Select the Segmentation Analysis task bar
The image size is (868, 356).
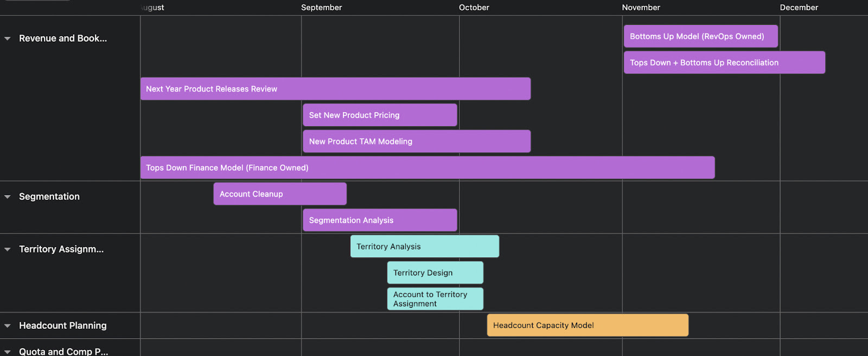(379, 220)
